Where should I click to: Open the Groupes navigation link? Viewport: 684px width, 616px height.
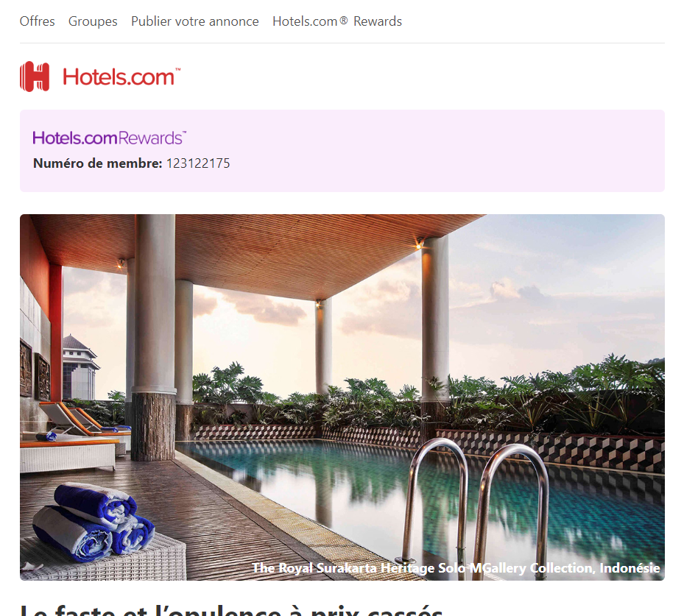[93, 21]
